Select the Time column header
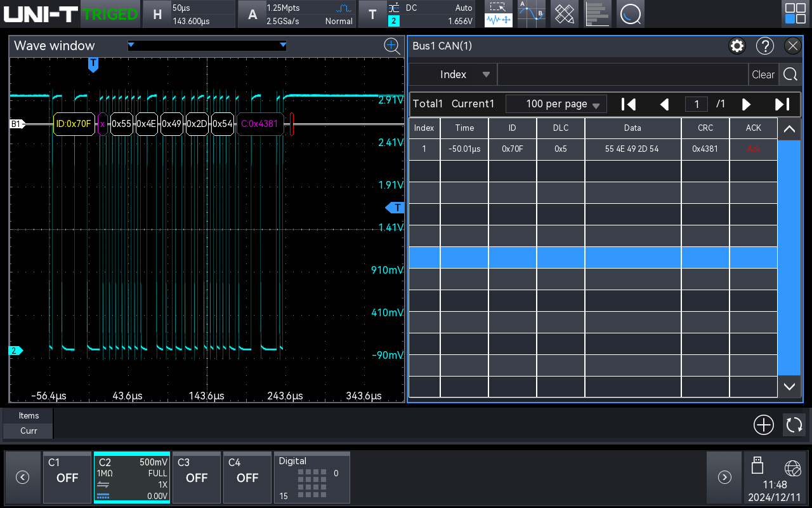812x508 pixels. 464,128
